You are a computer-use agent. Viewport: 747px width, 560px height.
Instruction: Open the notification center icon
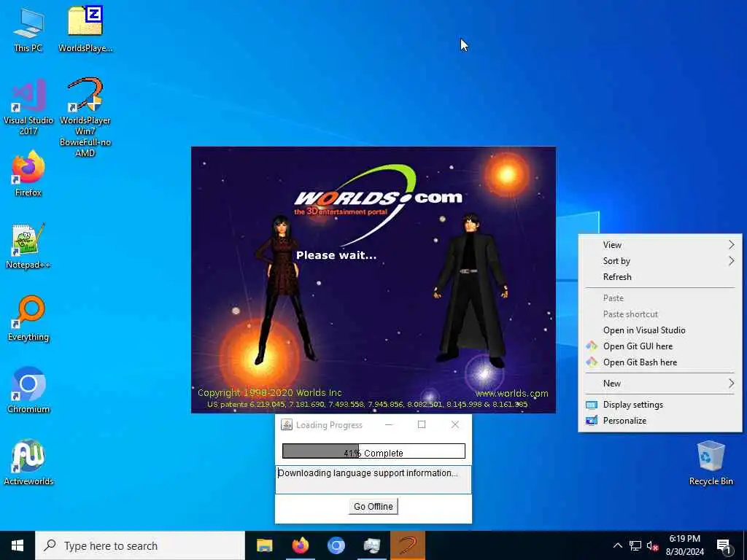point(724,546)
